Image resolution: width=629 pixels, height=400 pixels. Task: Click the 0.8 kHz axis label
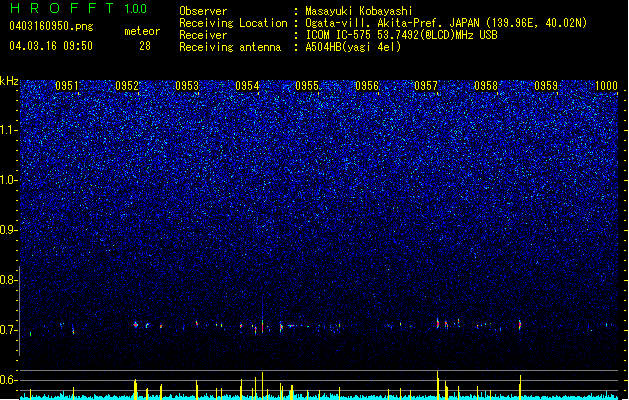tap(8, 280)
